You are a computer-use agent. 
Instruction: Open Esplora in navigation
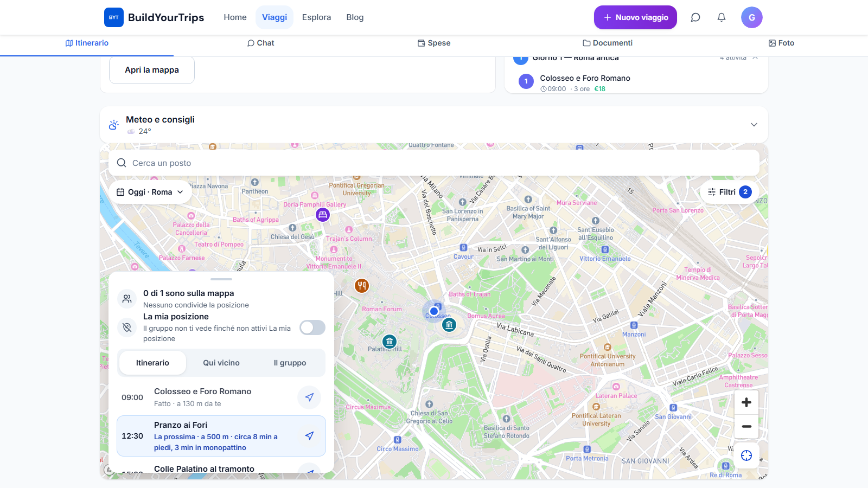pyautogui.click(x=316, y=17)
